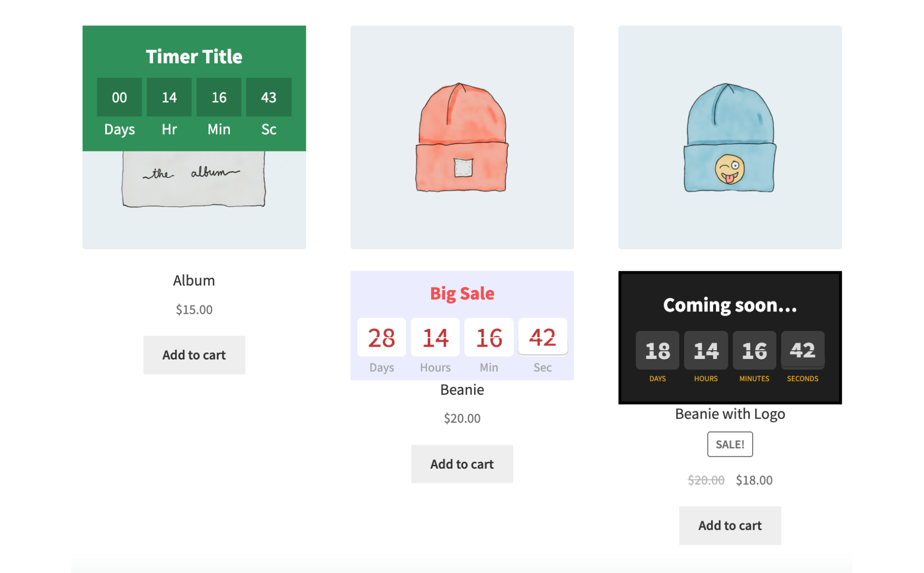Add the Album to cart

[x=194, y=355]
